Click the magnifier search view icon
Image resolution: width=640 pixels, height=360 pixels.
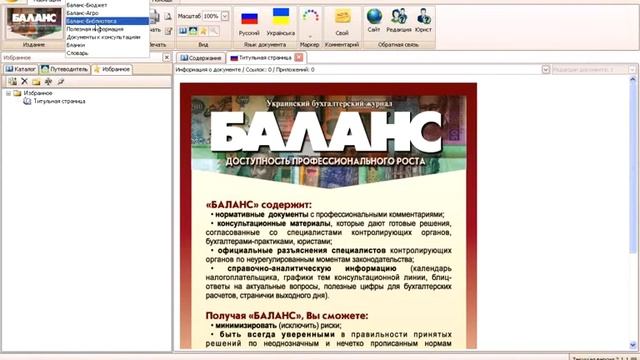click(213, 31)
